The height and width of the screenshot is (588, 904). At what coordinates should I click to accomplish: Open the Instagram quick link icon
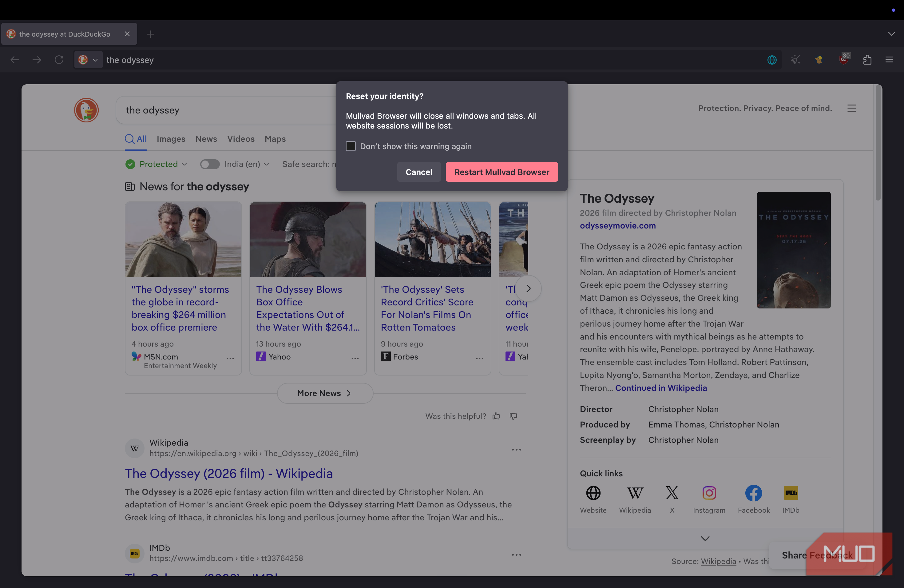tap(709, 493)
